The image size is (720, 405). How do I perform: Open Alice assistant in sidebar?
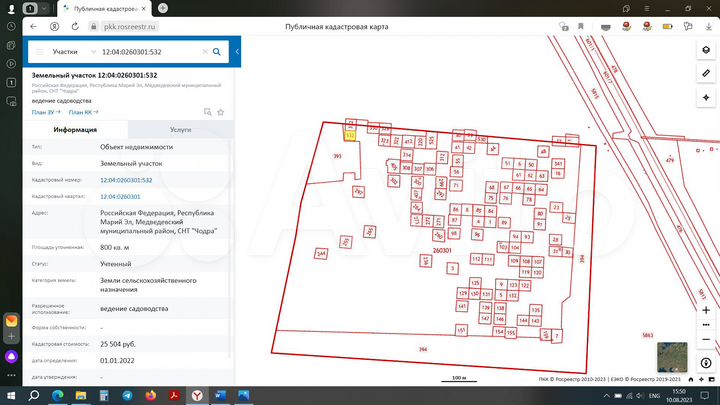(x=11, y=356)
